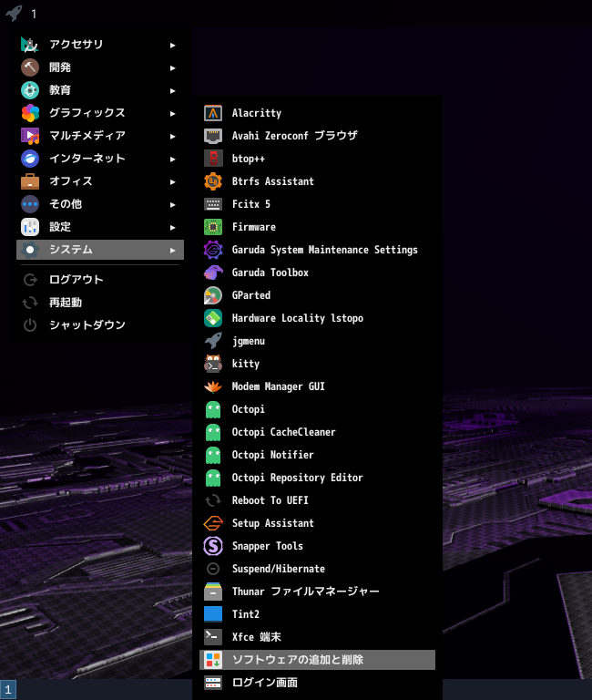Open the マルチメディア category
The width and height of the screenshot is (592, 700).
coord(100,135)
